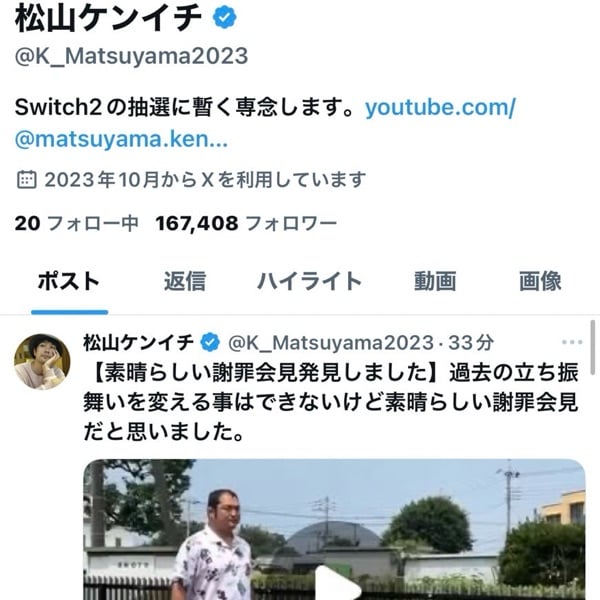This screenshot has width=600, height=600.
Task: Click the @K_Matsuyama2023 handle in the post header
Action: point(331,342)
